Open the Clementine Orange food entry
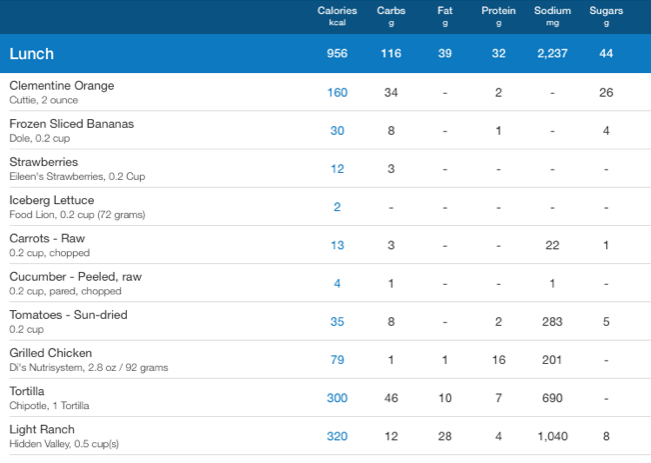 [62, 86]
